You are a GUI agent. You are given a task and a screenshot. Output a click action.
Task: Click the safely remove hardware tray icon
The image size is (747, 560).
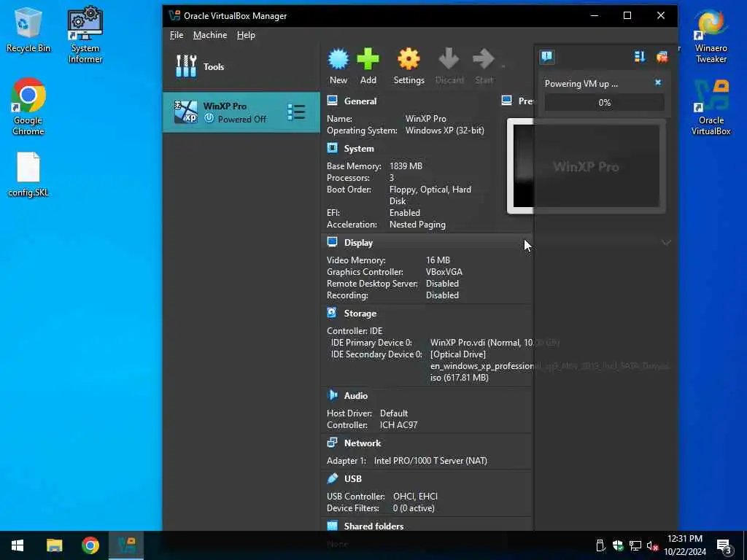(601, 545)
